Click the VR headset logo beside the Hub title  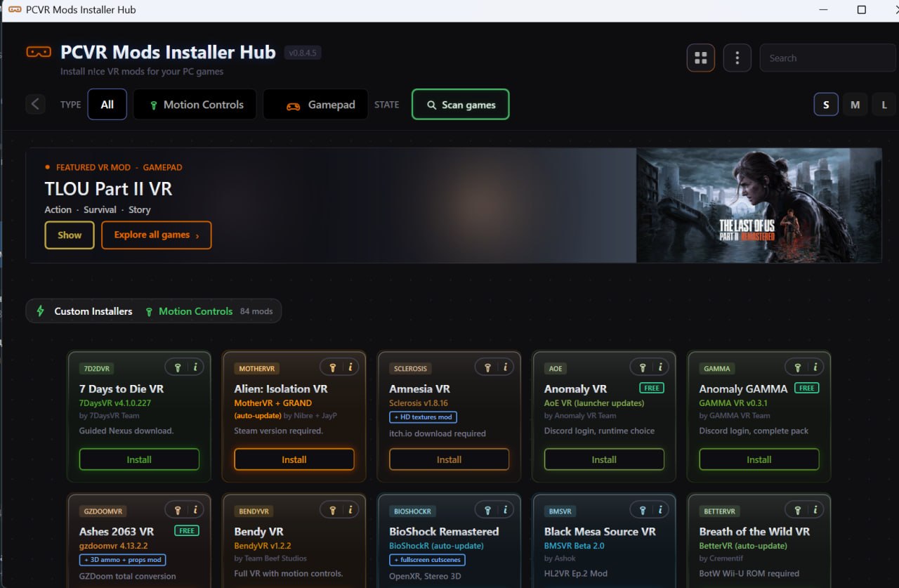tap(39, 52)
